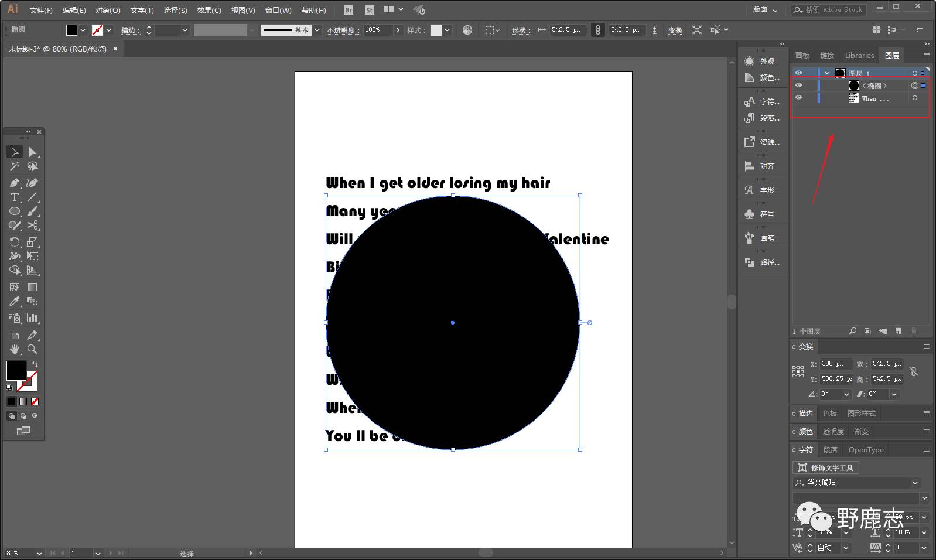Select the Eyedropper tool
The image size is (936, 560).
(x=15, y=302)
